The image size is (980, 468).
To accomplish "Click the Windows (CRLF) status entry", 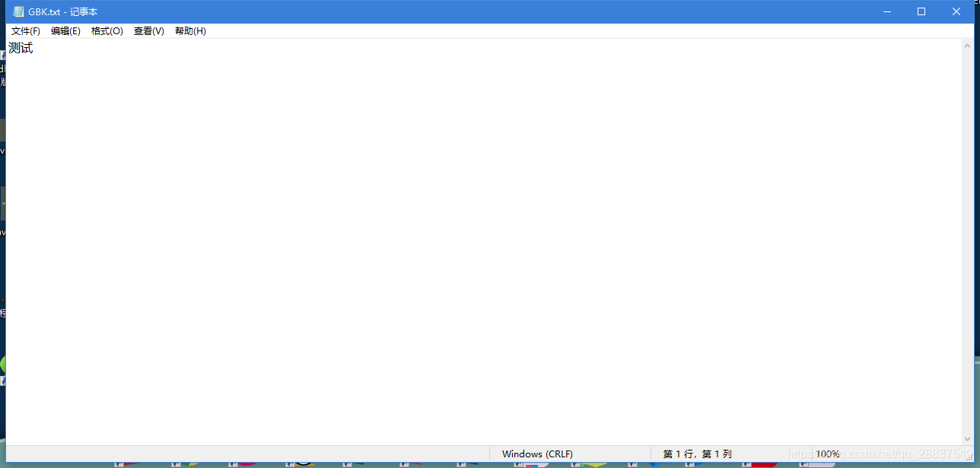I will click(x=537, y=454).
